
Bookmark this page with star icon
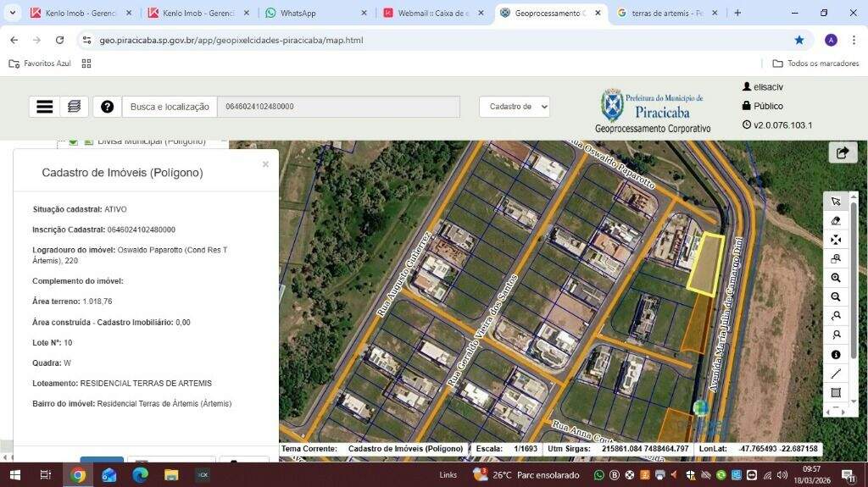tap(798, 40)
